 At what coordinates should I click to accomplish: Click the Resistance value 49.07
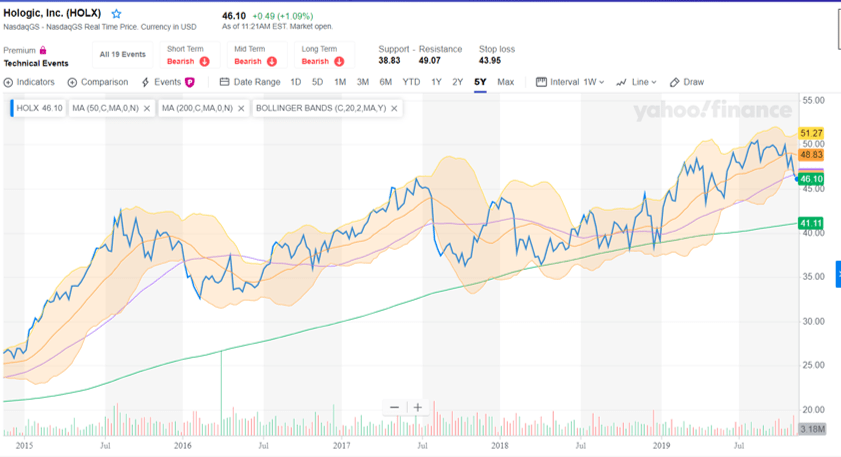430,61
